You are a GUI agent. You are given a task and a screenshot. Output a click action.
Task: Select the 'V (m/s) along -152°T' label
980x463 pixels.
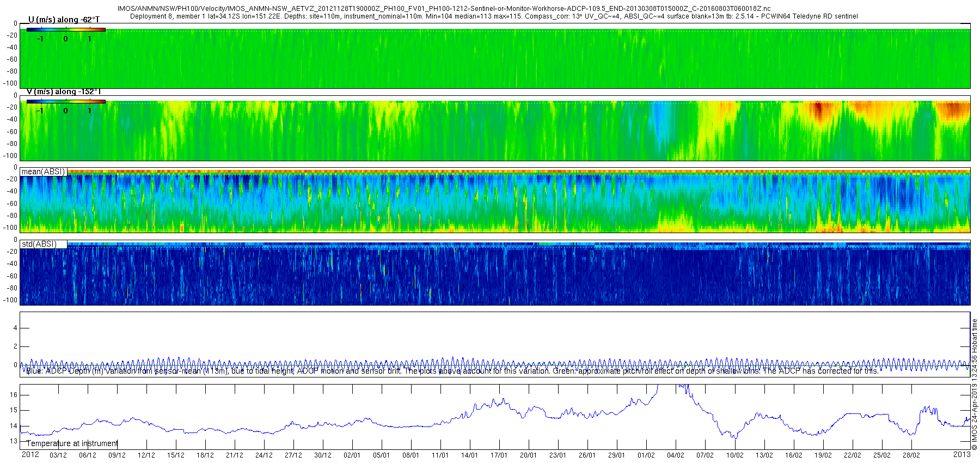[64, 92]
